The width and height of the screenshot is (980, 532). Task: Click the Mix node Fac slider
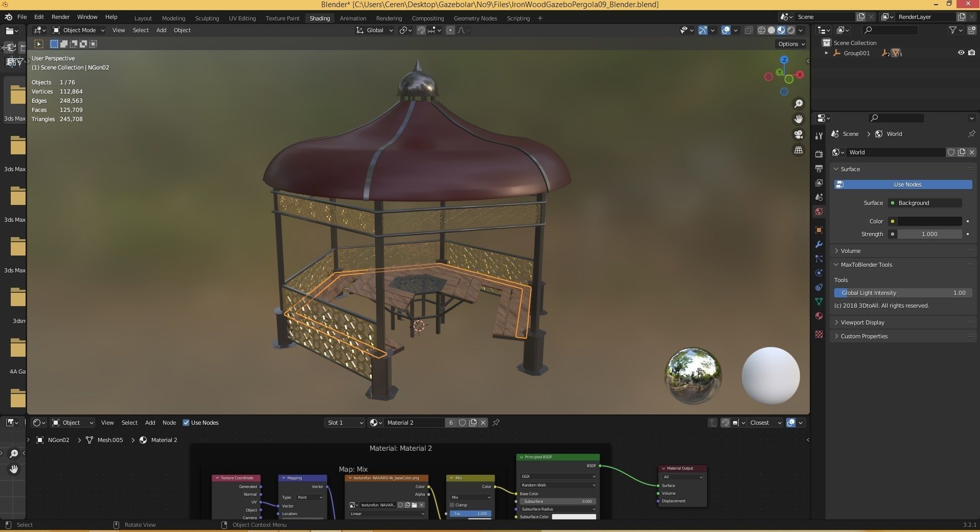[x=470, y=514]
